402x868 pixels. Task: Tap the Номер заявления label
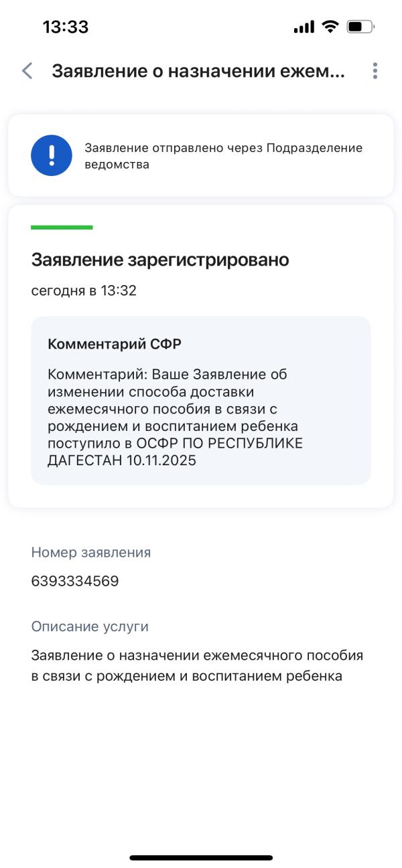(90, 552)
